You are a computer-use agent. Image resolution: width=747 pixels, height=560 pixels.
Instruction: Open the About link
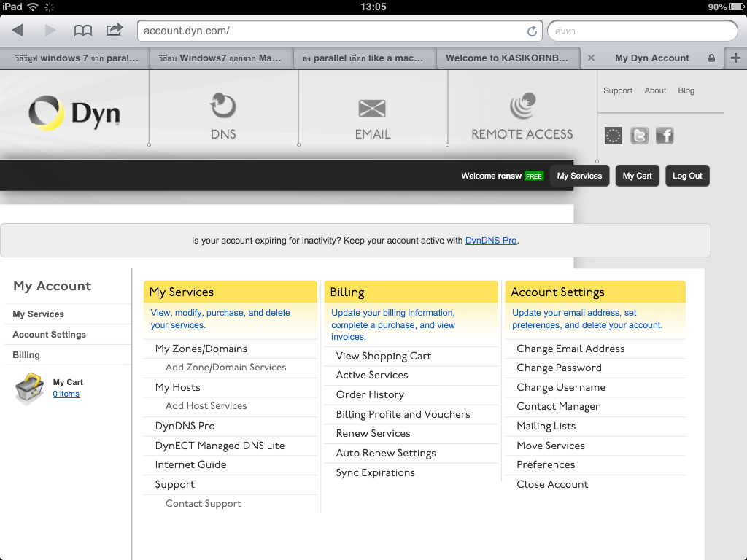[655, 90]
